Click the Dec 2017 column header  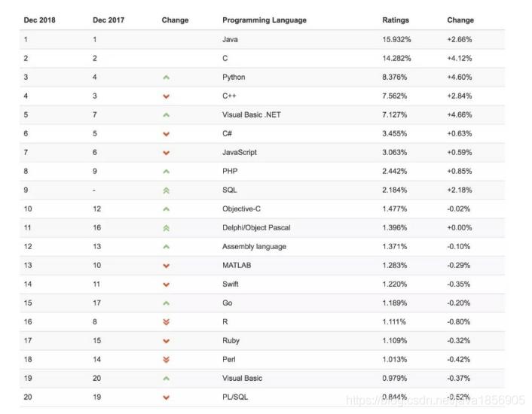tap(109, 20)
